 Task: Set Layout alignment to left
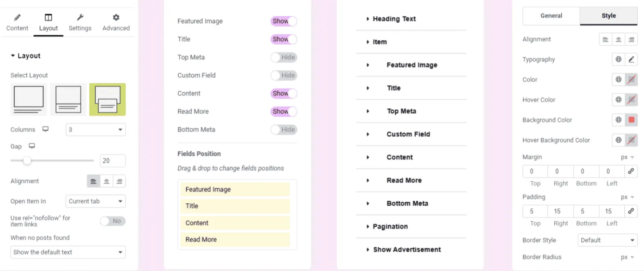click(x=93, y=181)
